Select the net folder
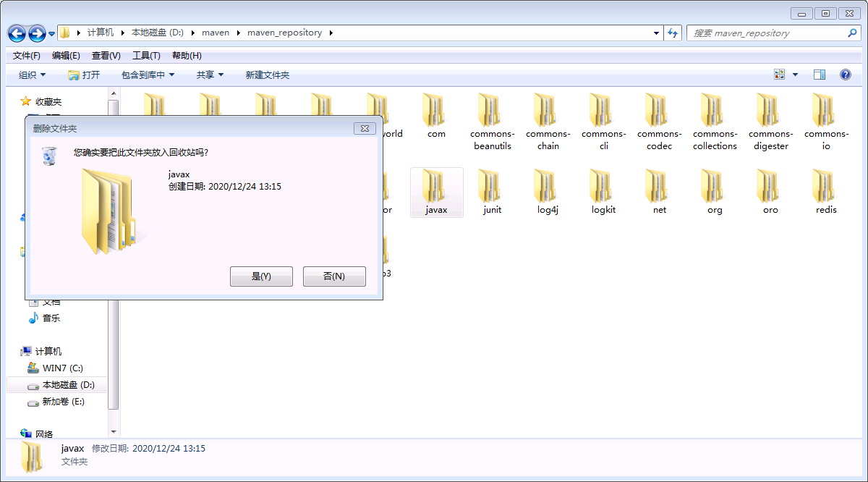 click(659, 193)
